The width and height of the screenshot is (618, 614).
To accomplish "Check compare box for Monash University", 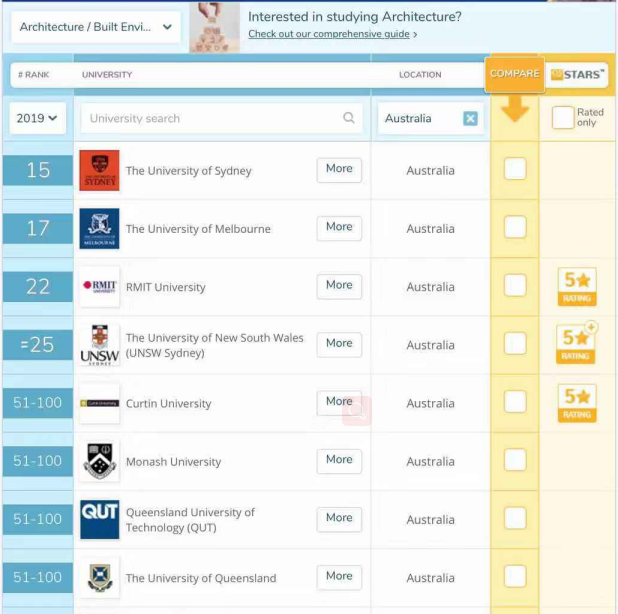I will coord(515,460).
